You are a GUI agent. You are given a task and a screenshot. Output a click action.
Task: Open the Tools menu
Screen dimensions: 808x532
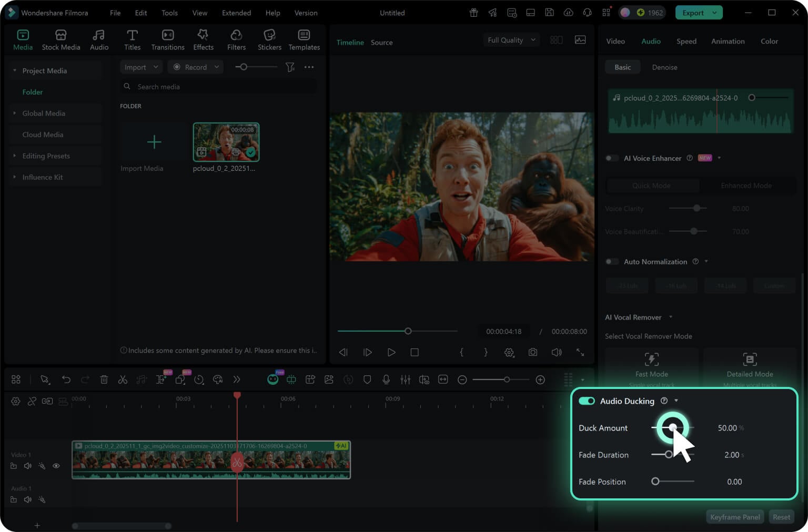pos(169,13)
